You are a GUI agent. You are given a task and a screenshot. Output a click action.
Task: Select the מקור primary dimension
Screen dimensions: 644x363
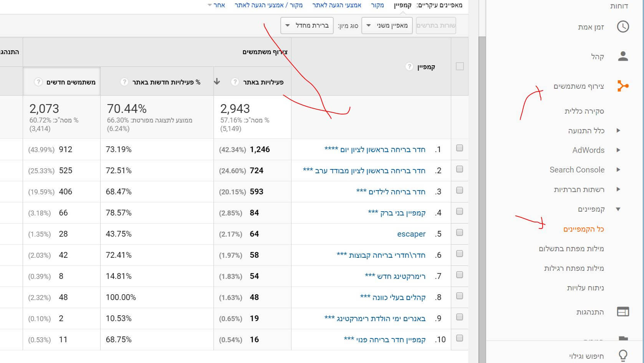click(x=377, y=5)
